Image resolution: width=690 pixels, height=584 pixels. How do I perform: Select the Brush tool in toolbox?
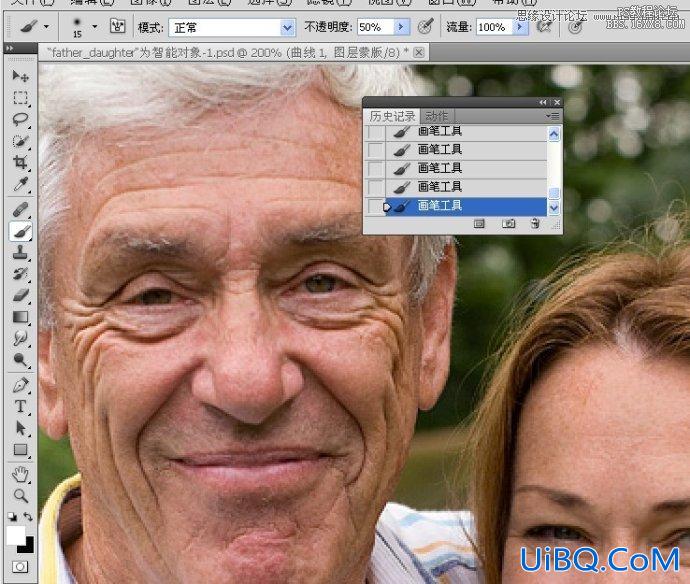coord(20,231)
